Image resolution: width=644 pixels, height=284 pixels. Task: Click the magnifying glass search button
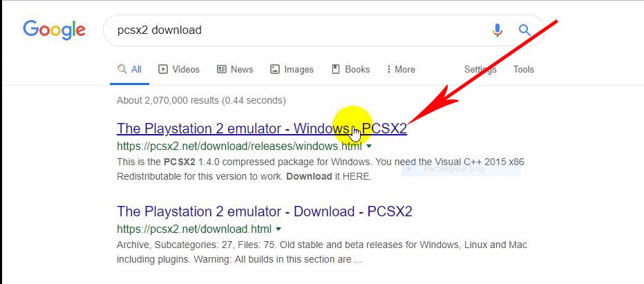[x=524, y=30]
